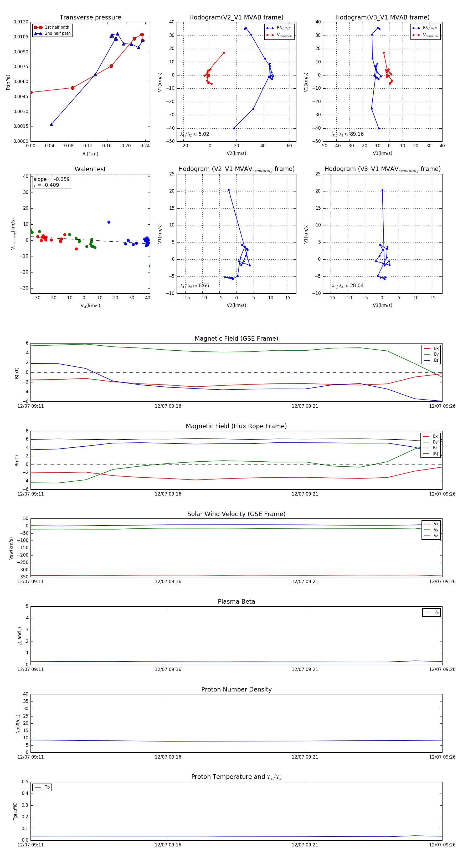Click the blue outlier point in WalenTest plot

tap(109, 222)
